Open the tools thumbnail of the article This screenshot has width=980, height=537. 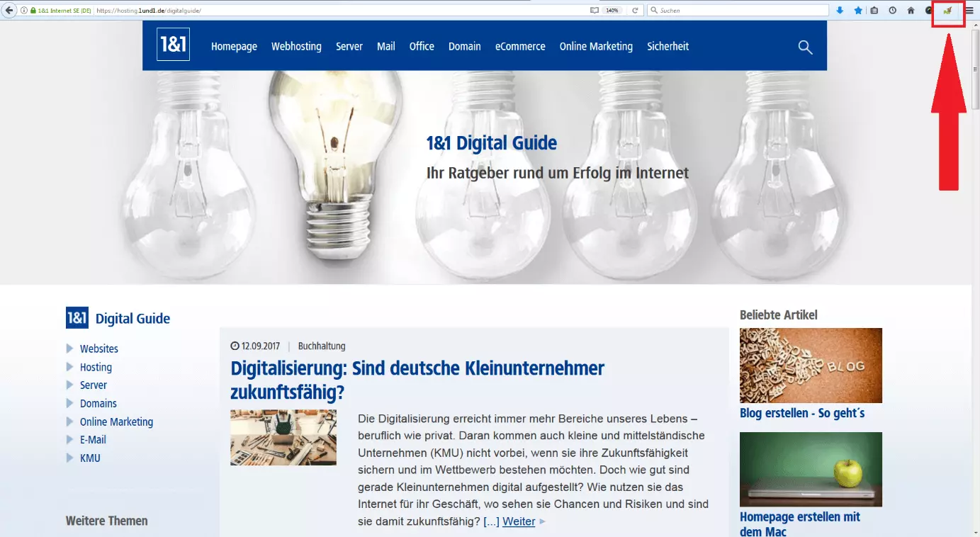click(x=283, y=437)
